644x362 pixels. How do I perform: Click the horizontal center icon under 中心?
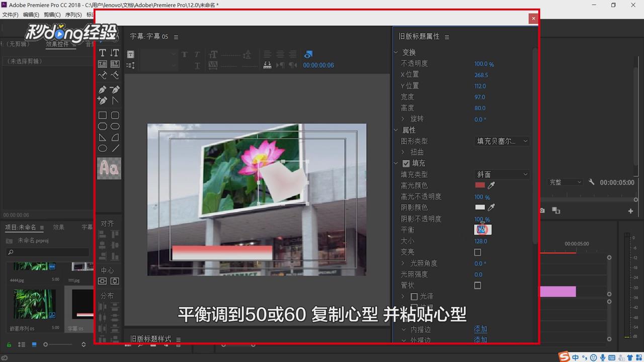click(102, 281)
